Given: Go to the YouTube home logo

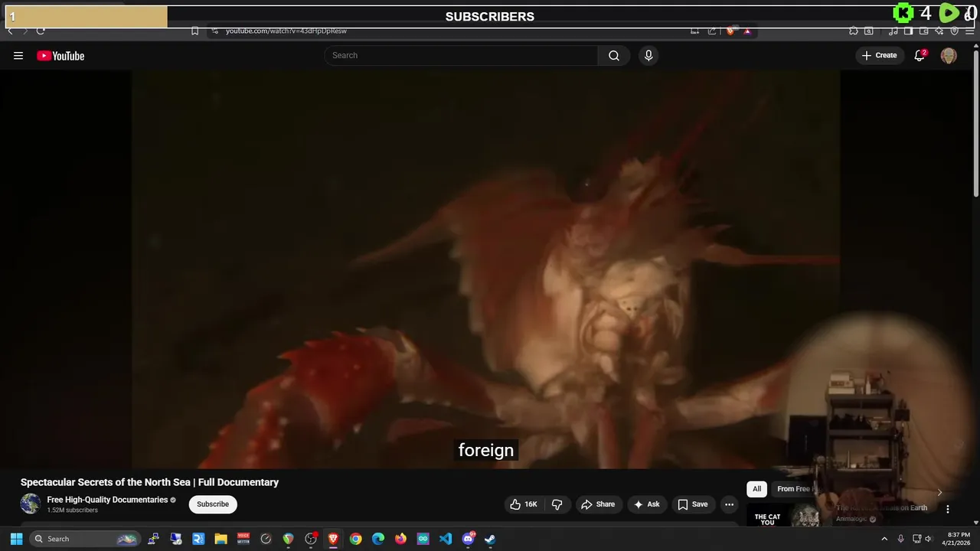Looking at the screenshot, I should pos(60,55).
